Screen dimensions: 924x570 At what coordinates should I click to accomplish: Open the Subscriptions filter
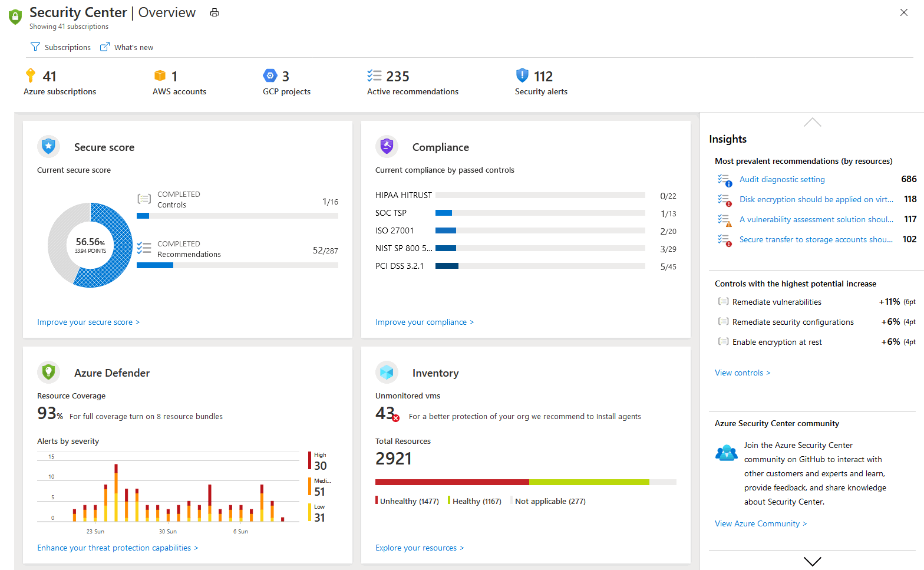[61, 47]
